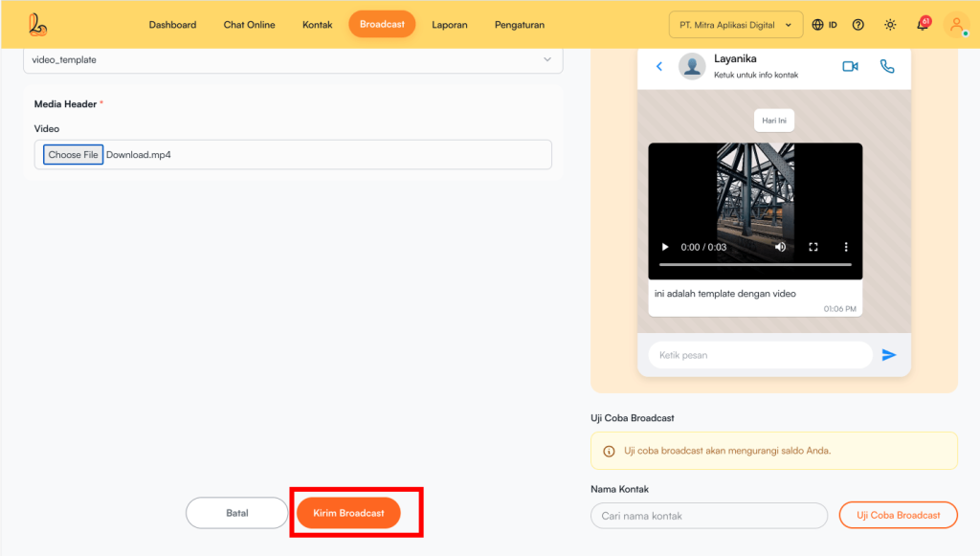Click the Kirim Broadcast button
The width and height of the screenshot is (980, 556).
point(348,513)
